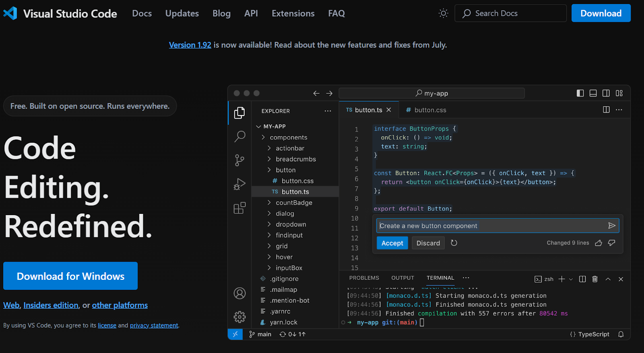The image size is (644, 353).
Task: Expand the breadcrumbs folder
Action: point(269,159)
